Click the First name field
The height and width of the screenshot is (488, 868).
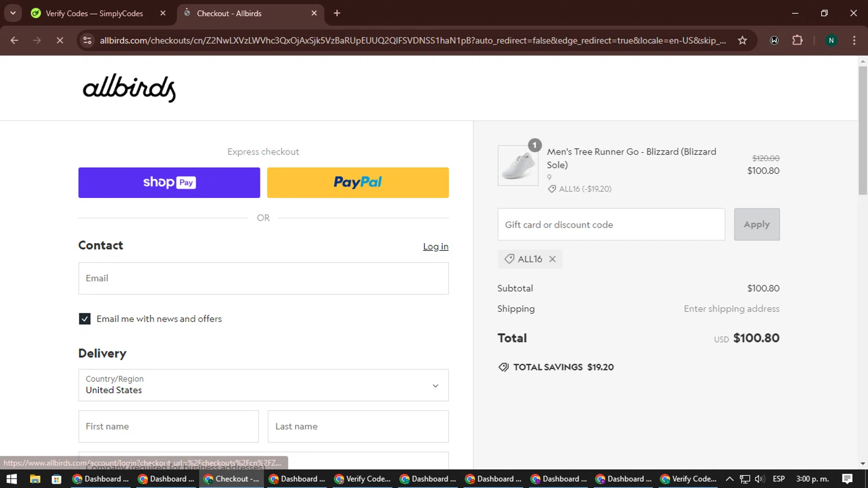[168, 427]
